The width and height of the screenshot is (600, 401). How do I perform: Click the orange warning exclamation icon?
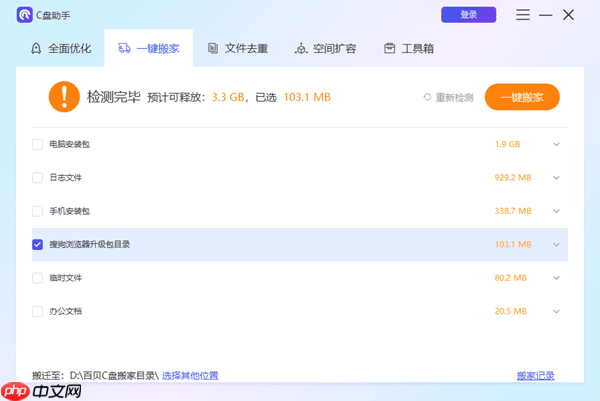[x=64, y=97]
